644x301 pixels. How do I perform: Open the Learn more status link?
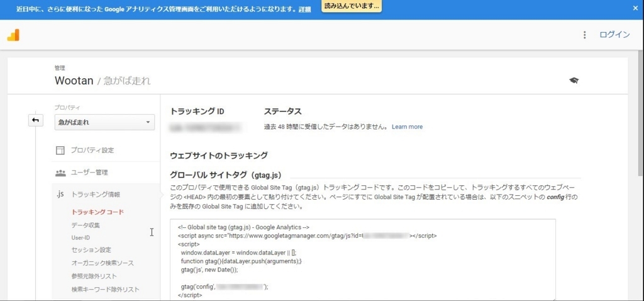pos(407,127)
